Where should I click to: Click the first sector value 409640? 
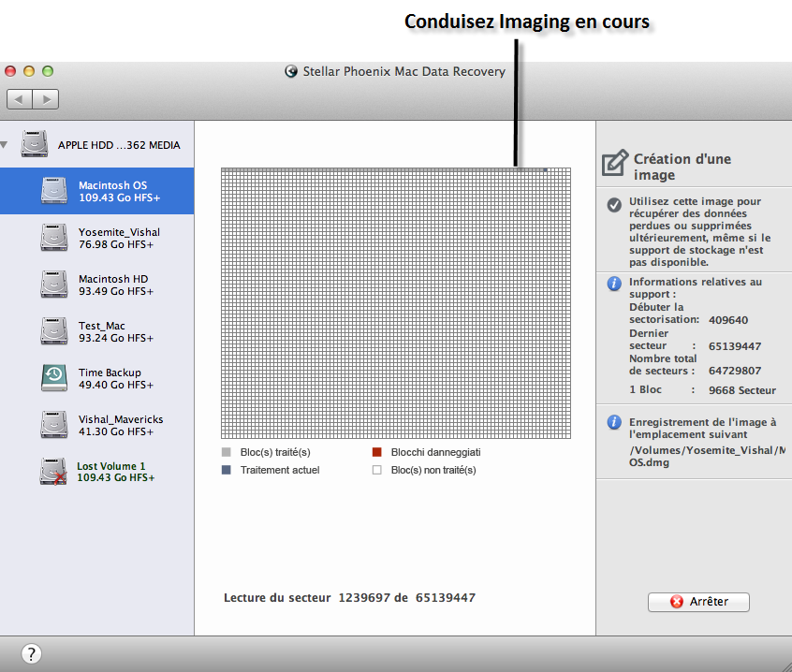(727, 320)
